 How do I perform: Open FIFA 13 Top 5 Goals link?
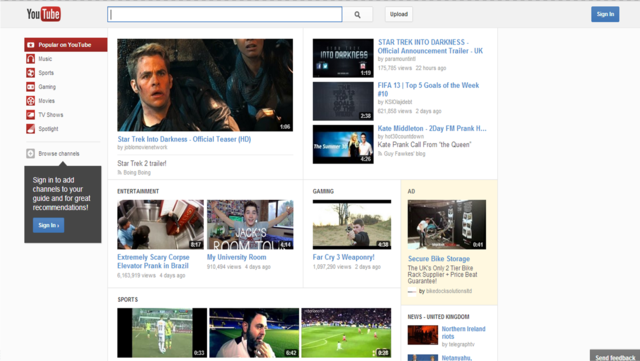pos(428,89)
